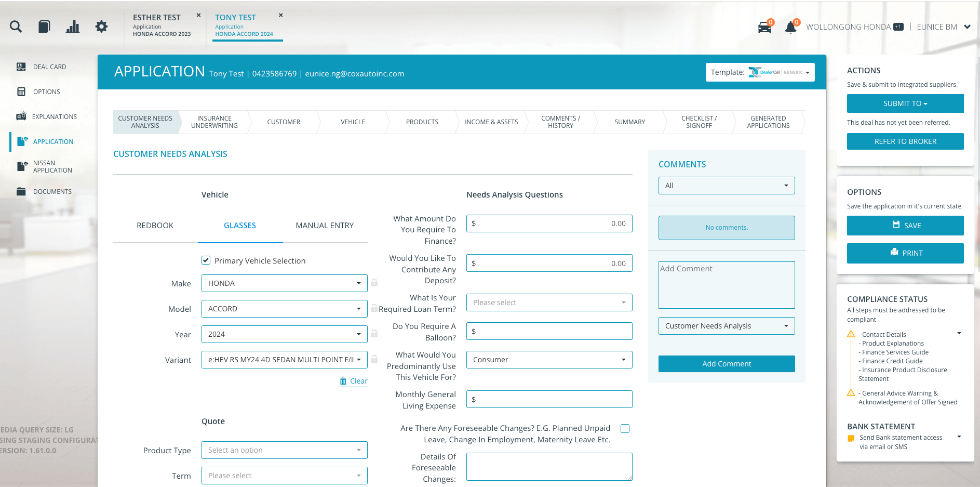Open the comments filter All dropdown
Image resolution: width=980 pixels, height=487 pixels.
coord(727,186)
